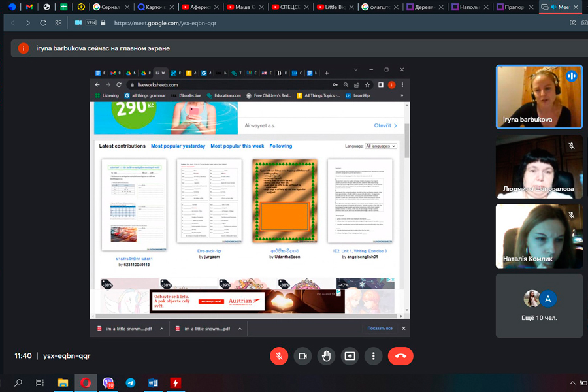This screenshot has height=392, width=588.
Task: Open the 'Education.com' bookmark
Action: pos(224,95)
